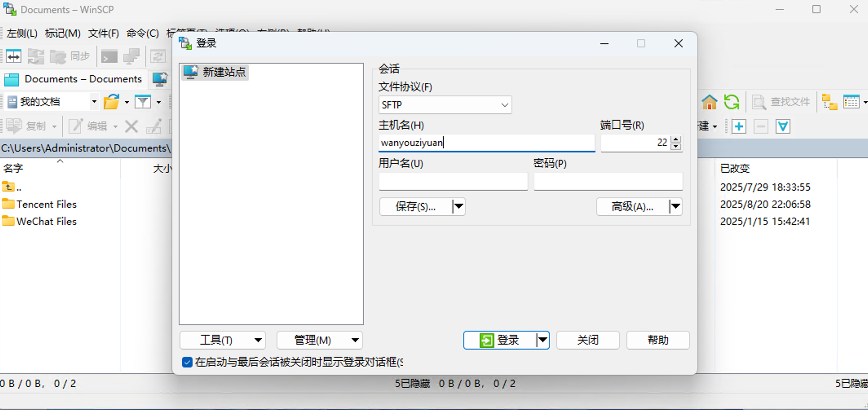868x410 pixels.
Task: Click the 关闭 button
Action: point(588,340)
